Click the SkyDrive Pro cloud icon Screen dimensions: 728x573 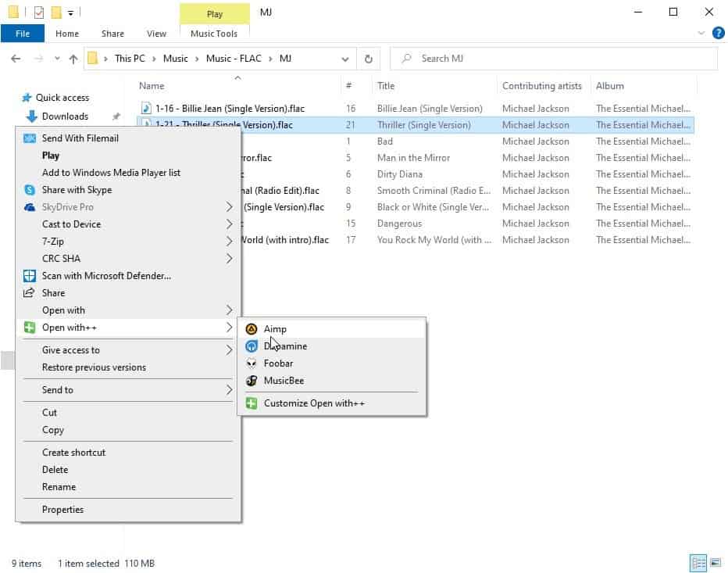(29, 207)
